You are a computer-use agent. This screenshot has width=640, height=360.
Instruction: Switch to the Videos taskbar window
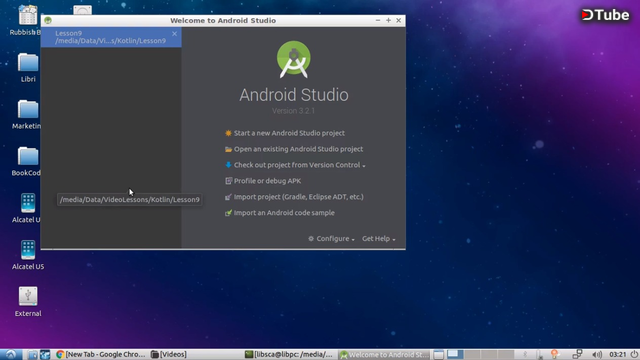click(169, 354)
